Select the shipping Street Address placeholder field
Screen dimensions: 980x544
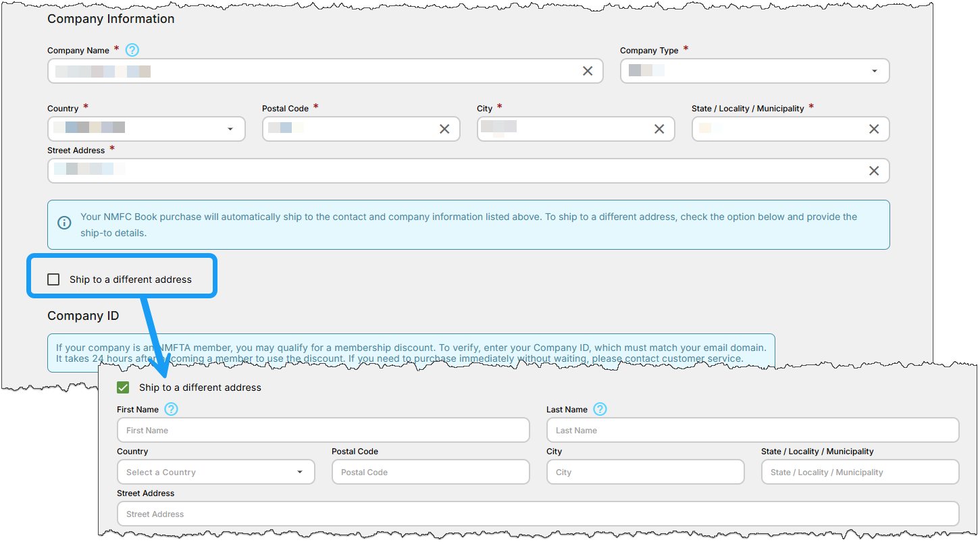(538, 514)
